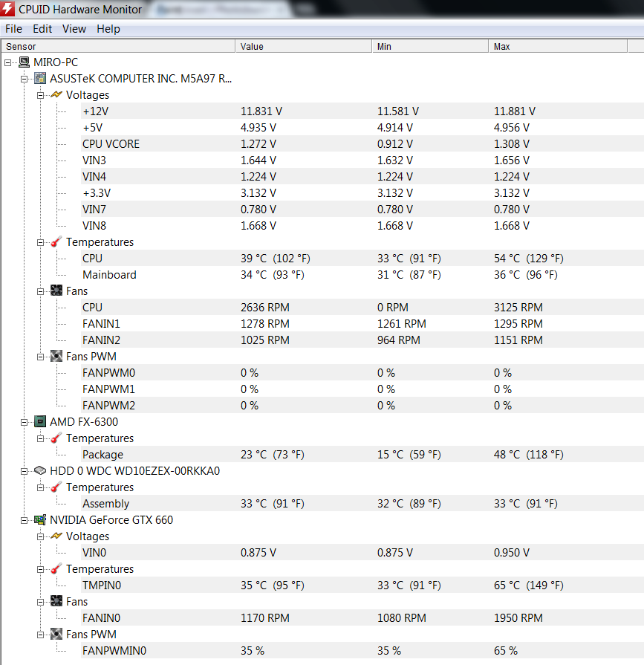
Task: Click the motherboard Temperatures thermometer icon
Action: (56, 242)
